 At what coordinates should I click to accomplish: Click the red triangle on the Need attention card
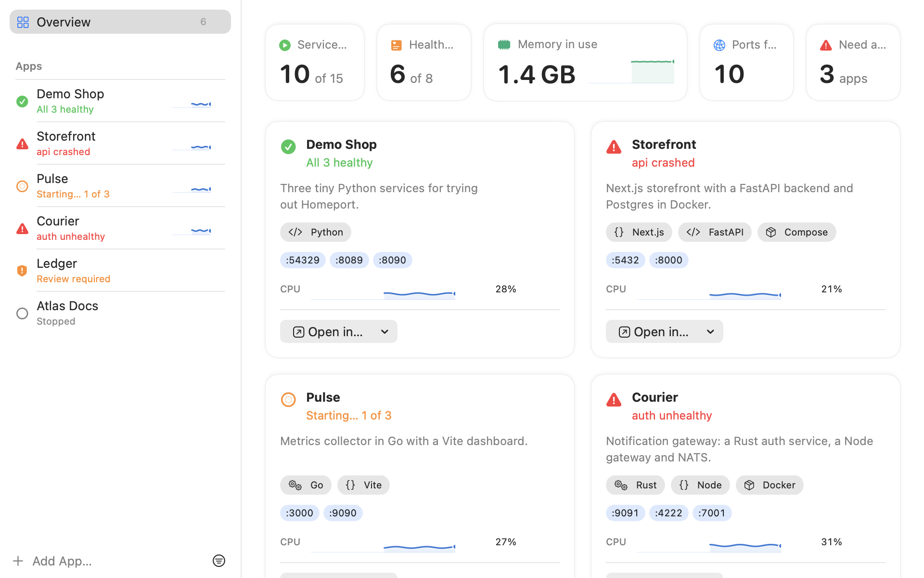point(826,45)
